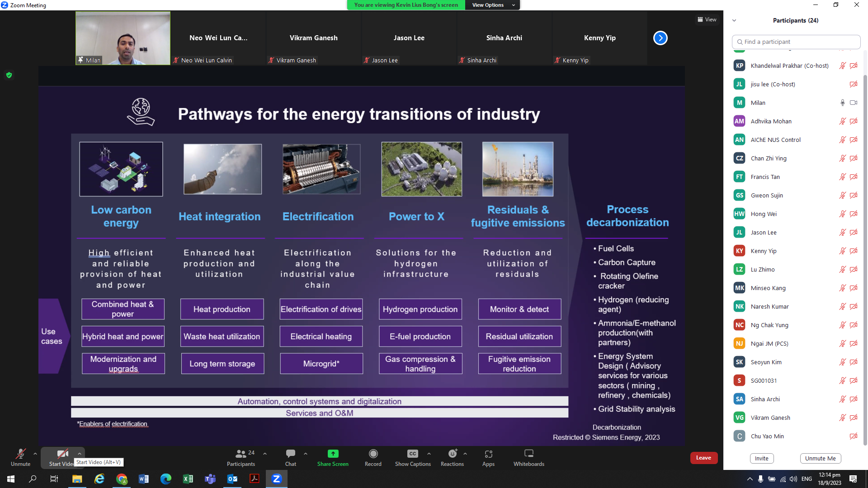This screenshot has width=868, height=488.
Task: Leave the meeting
Action: tap(703, 458)
